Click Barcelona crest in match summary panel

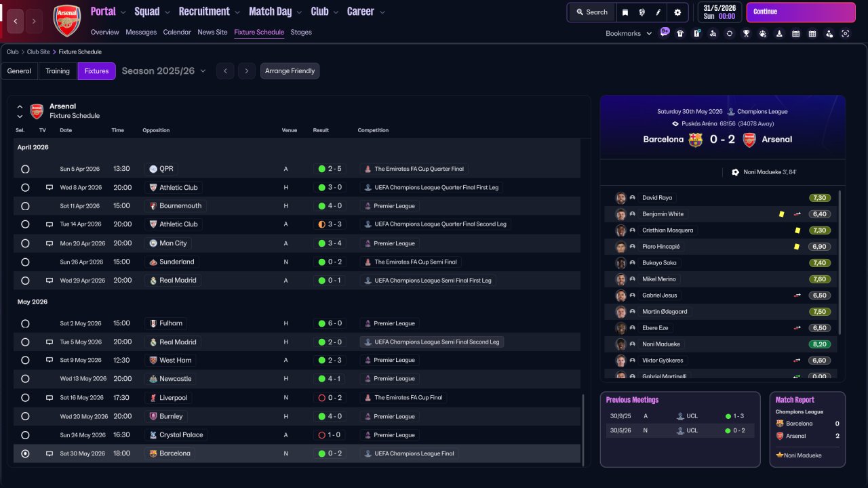pyautogui.click(x=695, y=140)
